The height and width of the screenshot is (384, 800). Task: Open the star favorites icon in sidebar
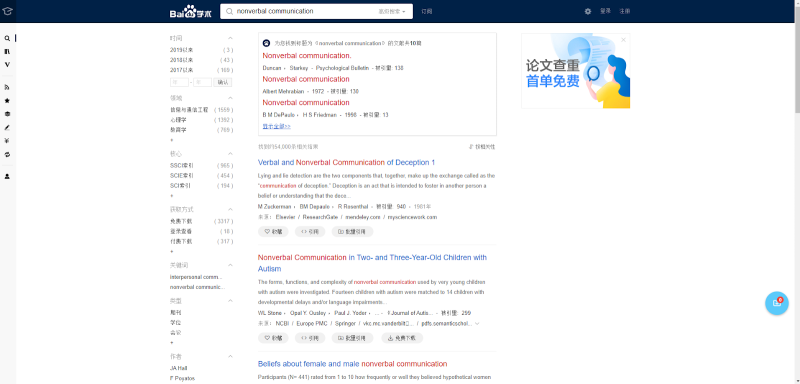pos(7,100)
